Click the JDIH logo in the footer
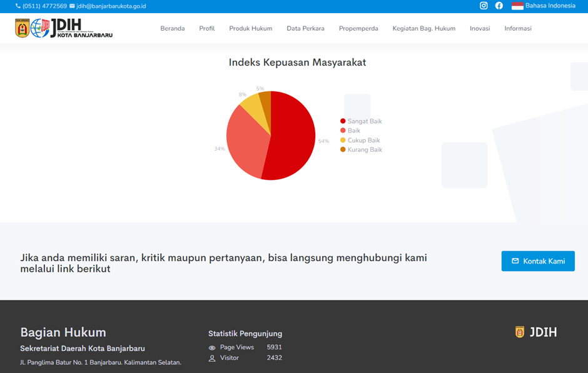This screenshot has height=373, width=588. pos(535,332)
